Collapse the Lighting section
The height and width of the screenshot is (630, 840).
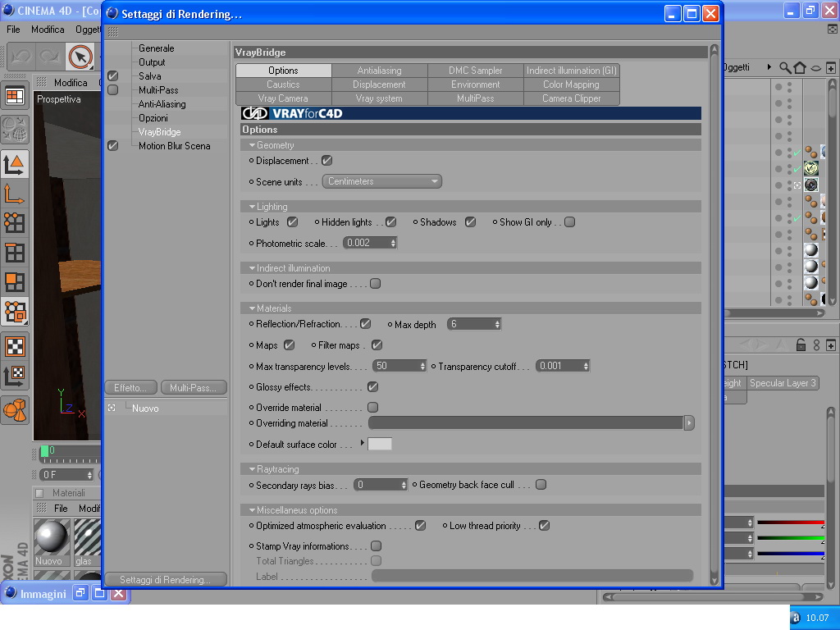click(252, 207)
